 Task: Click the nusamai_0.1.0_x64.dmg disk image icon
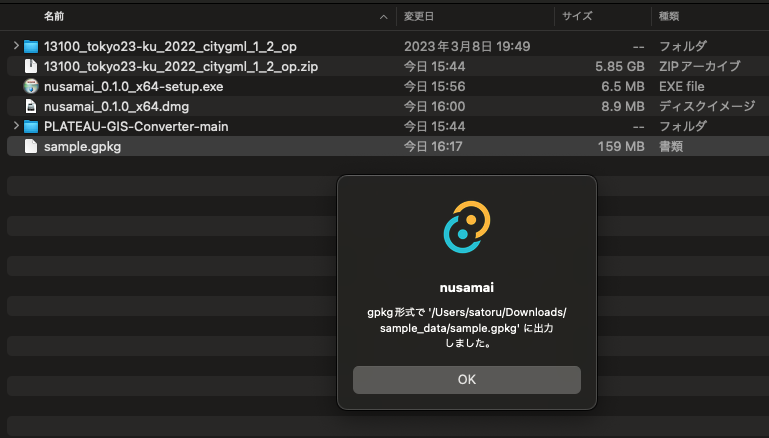point(31,106)
